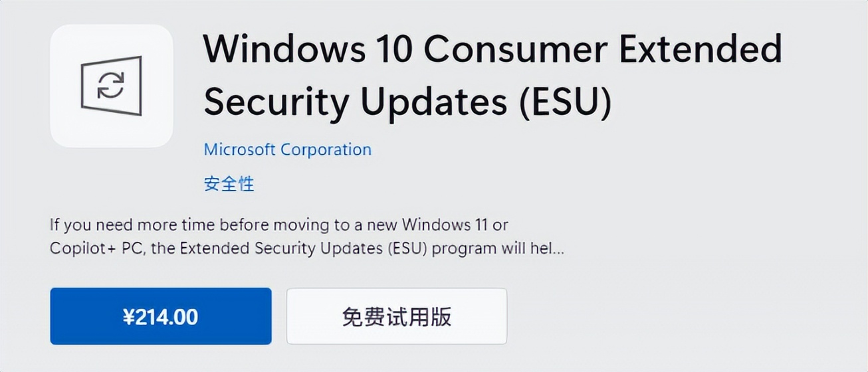The height and width of the screenshot is (372, 868).
Task: Click the "If you need more time" description line
Action: 279,225
